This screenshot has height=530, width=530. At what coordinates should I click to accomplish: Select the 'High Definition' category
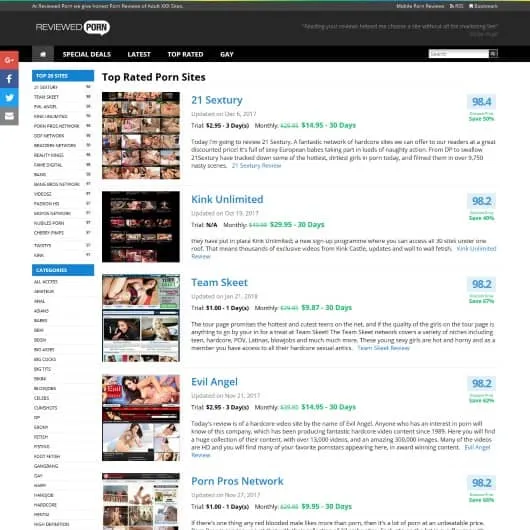51,524
